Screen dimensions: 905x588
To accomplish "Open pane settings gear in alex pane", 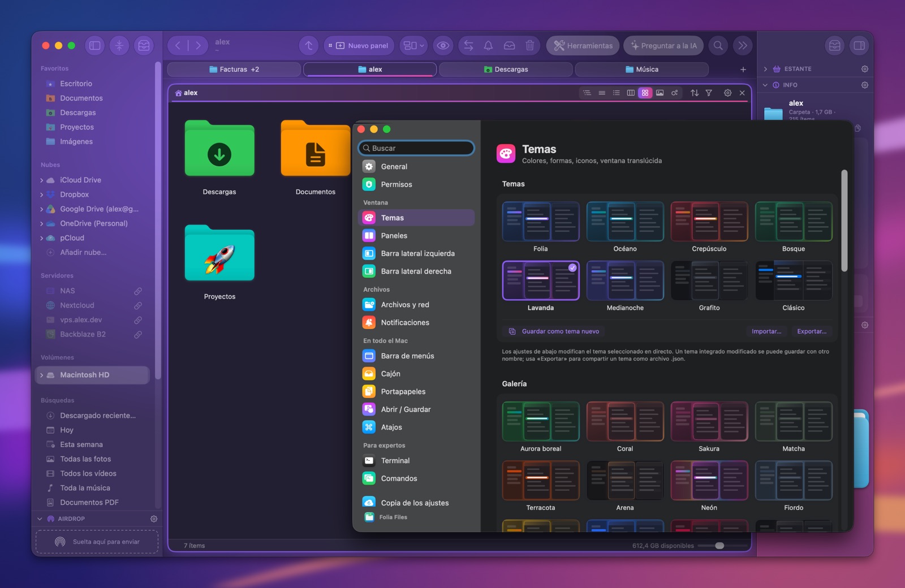I will pos(727,93).
